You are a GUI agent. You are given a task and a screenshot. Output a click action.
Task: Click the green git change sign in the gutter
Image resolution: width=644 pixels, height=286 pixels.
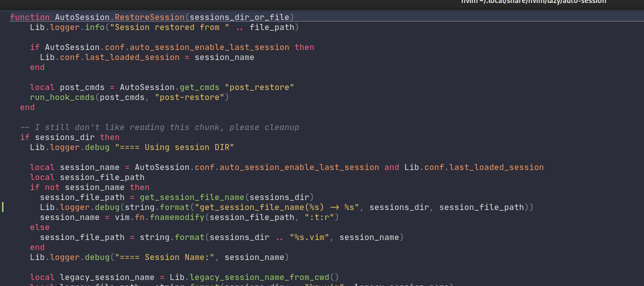(x=2, y=207)
